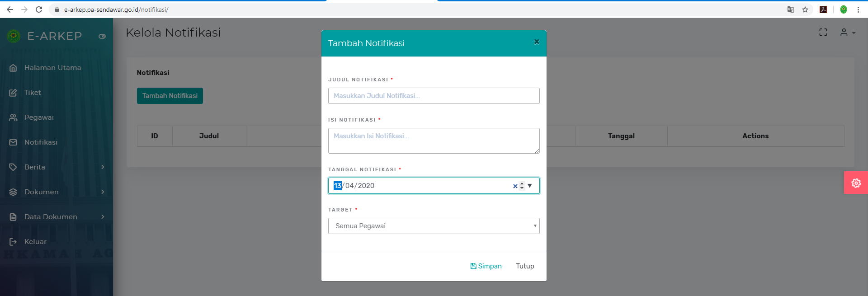Click the translate page icon
Screen dimensions: 868x296
(x=791, y=9)
